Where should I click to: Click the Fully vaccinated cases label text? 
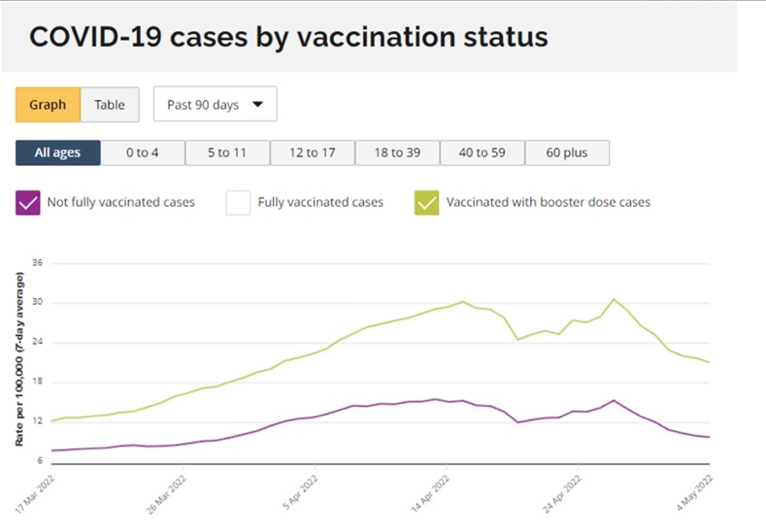point(320,202)
